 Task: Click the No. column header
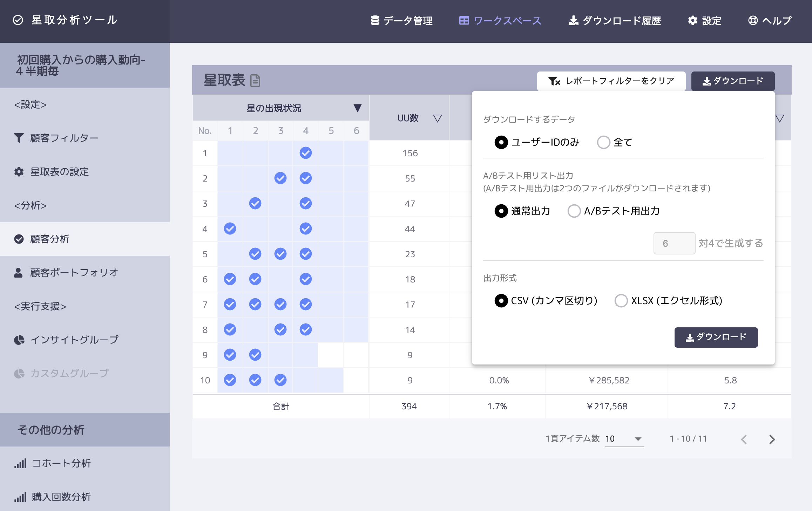point(205,131)
